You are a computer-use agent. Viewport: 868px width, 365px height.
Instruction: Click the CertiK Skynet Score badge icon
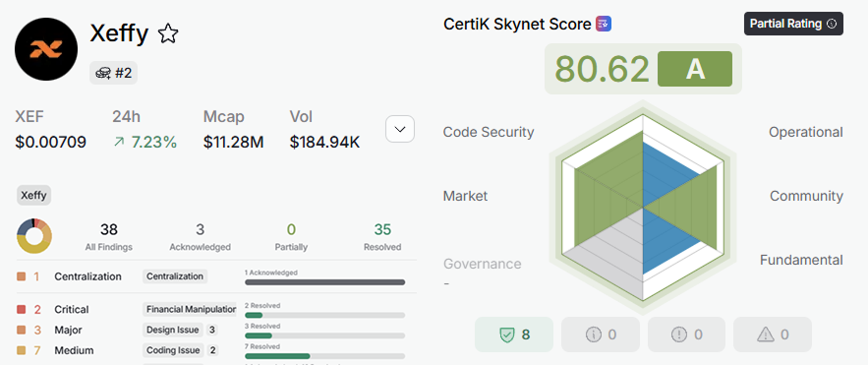point(604,24)
